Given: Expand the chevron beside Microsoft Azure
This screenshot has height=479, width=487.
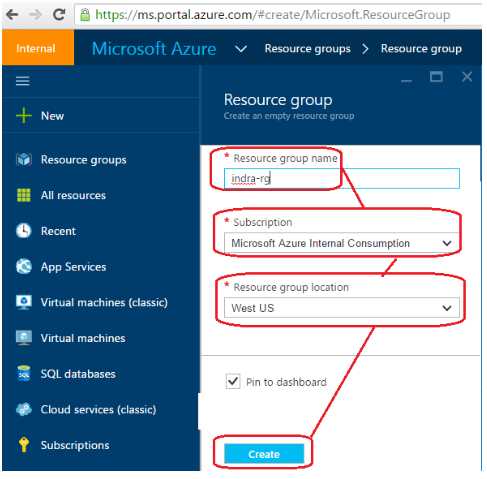Looking at the screenshot, I should click(241, 49).
